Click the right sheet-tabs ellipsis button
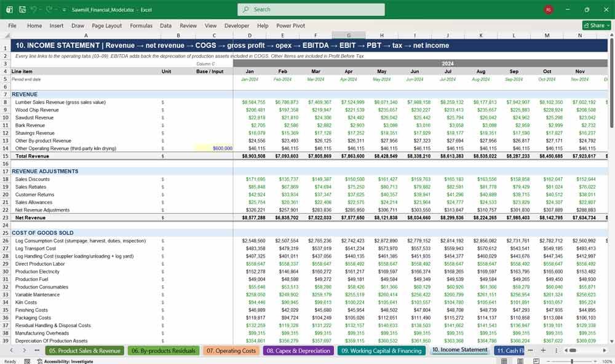 [530, 350]
